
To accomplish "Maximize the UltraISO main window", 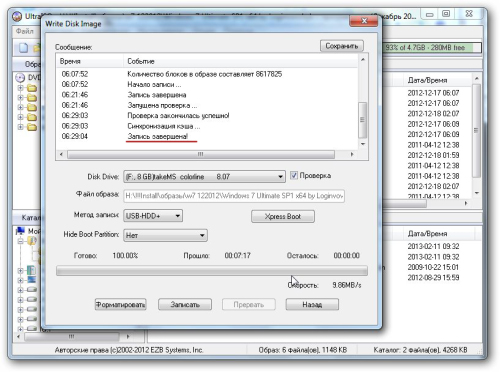I will [446, 14].
